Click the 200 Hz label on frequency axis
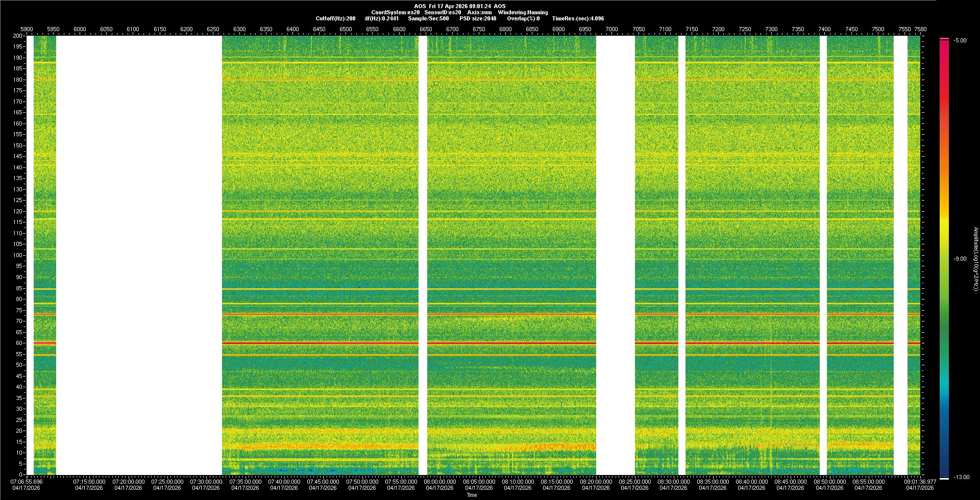This screenshot has width=980, height=500. [17, 36]
